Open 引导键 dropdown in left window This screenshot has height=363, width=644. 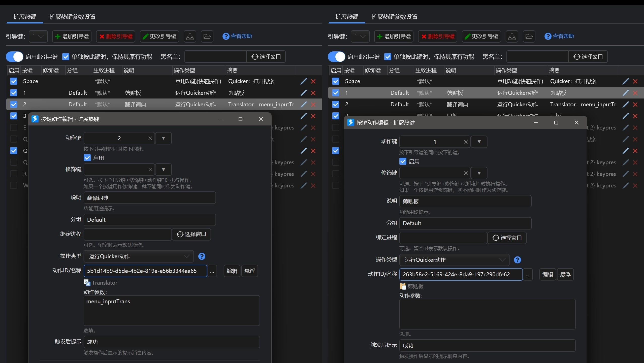[38, 37]
